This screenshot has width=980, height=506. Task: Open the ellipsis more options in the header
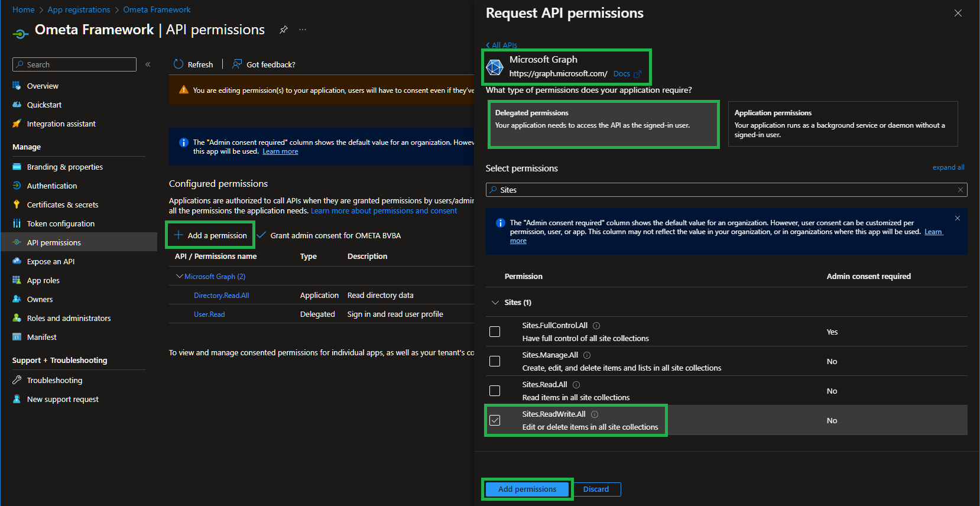click(303, 30)
